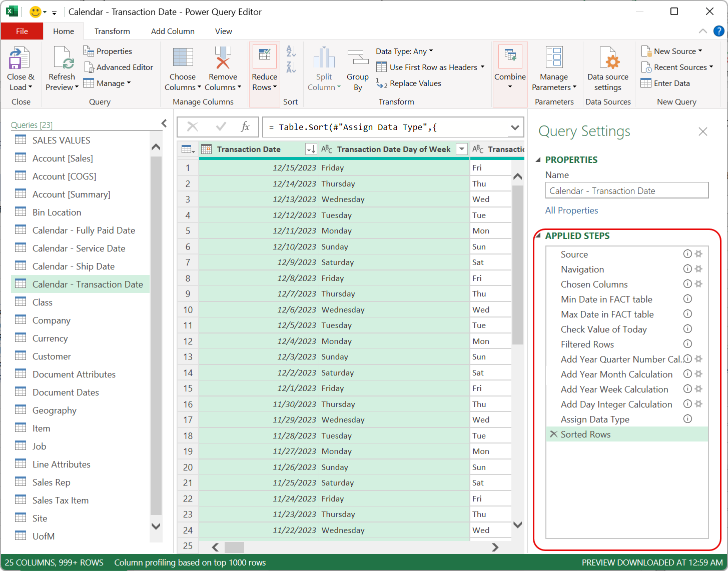
Task: Open Manage Parameters
Action: [x=553, y=67]
